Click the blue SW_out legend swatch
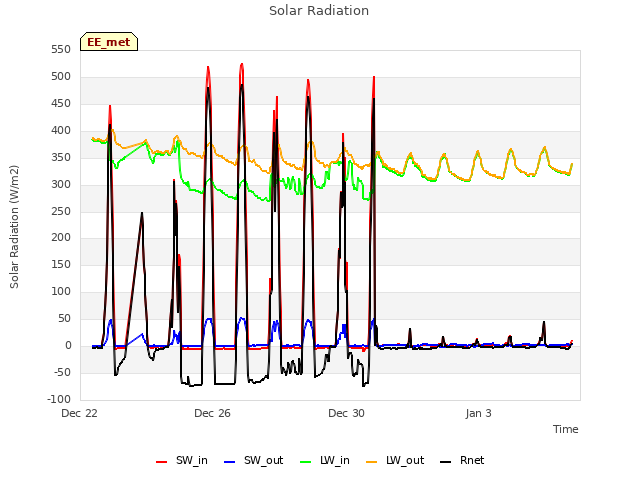This screenshot has height=480, width=640. pyautogui.click(x=230, y=462)
